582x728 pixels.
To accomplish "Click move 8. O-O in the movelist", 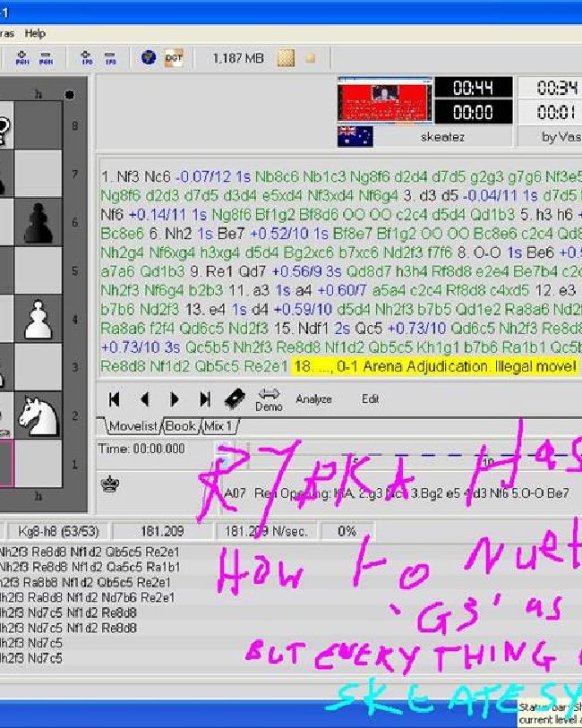I will click(482, 253).
